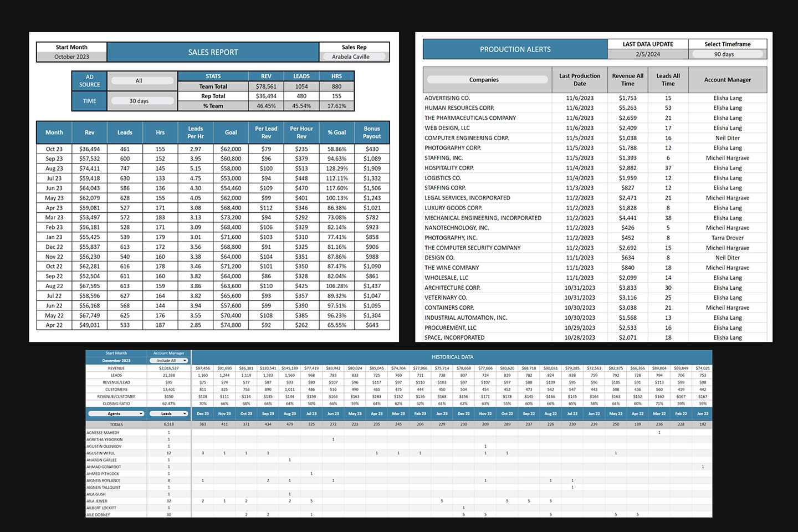Select HUMAN RESOURCES CORP. company name
The height and width of the screenshot is (532, 798).
tap(459, 108)
